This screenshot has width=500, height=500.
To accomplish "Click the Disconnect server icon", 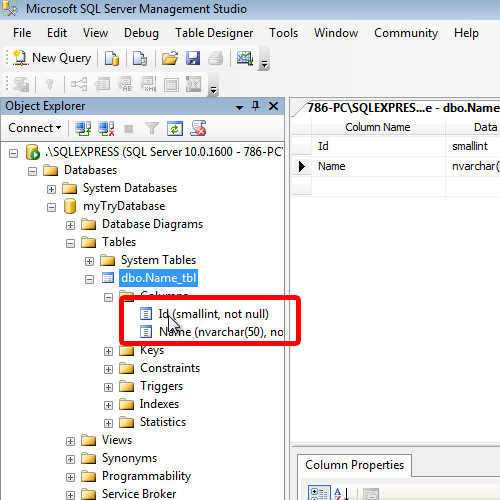I will click(106, 128).
